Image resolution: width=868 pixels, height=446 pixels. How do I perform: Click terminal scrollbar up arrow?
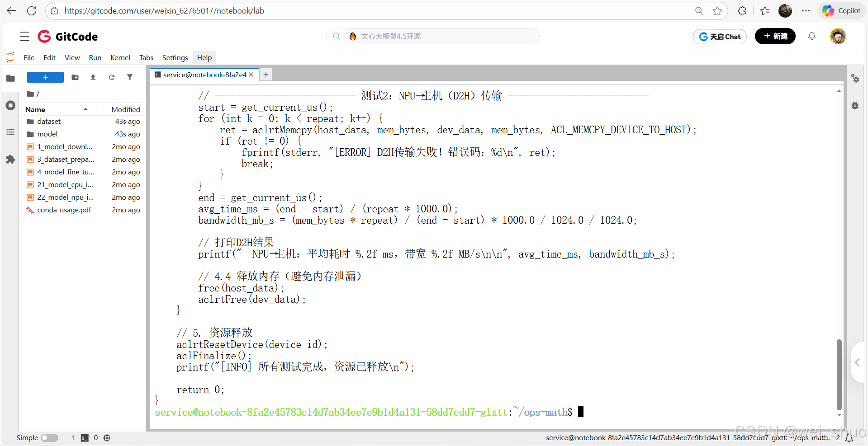[839, 91]
